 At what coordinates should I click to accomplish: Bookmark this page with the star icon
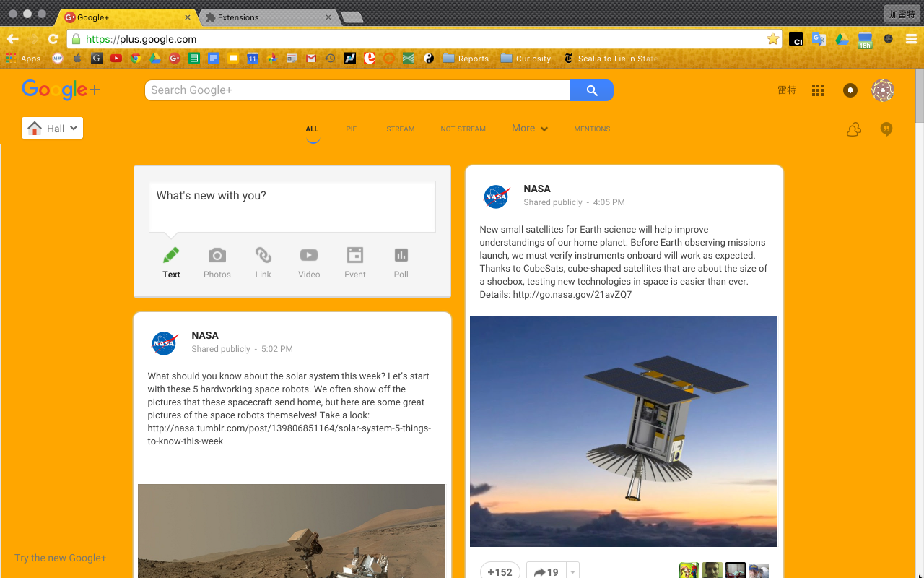(x=773, y=39)
